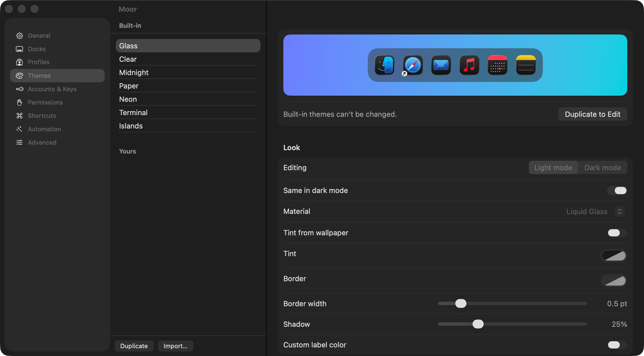Click the dock theme preview image
644x356 pixels.
[455, 65]
